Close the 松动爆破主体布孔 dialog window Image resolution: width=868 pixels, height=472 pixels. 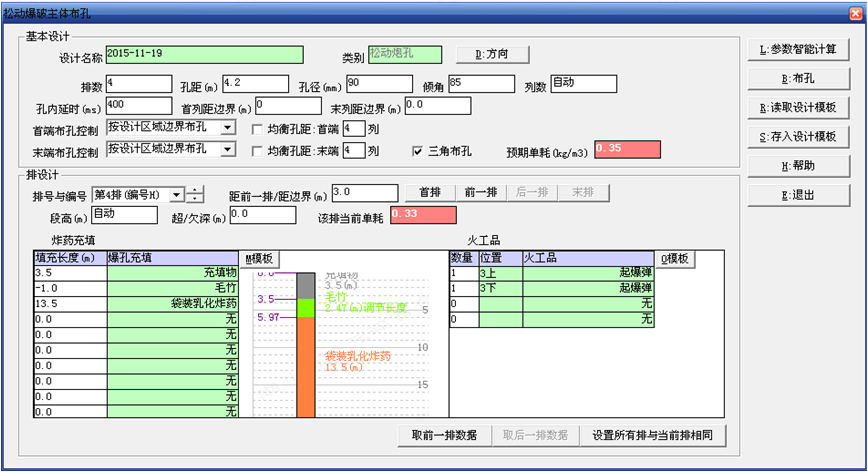[x=853, y=11]
